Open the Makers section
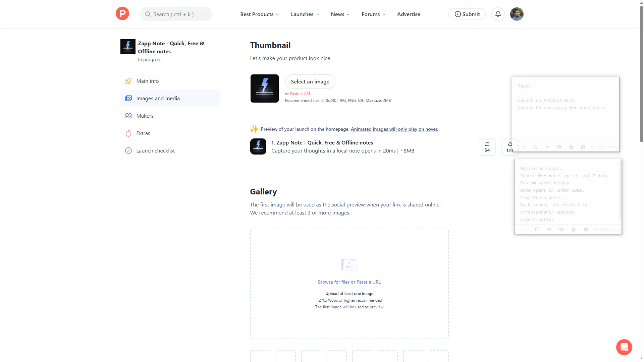 (x=170, y=116)
